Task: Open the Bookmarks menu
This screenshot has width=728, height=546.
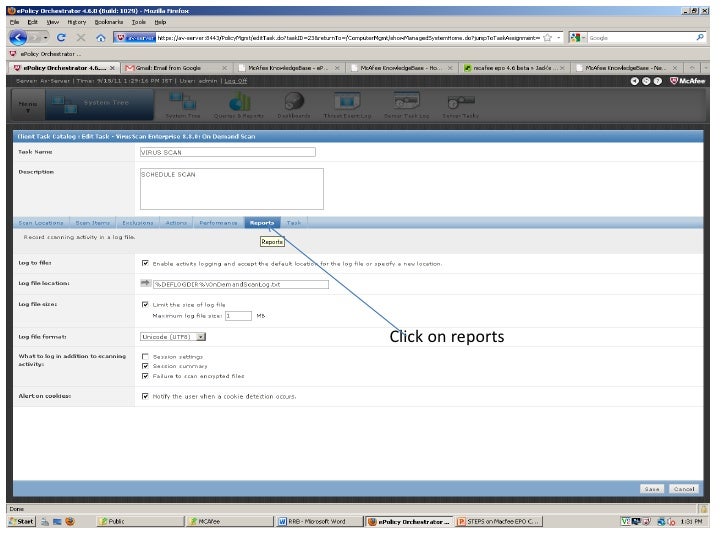Action: pyautogui.click(x=109, y=22)
